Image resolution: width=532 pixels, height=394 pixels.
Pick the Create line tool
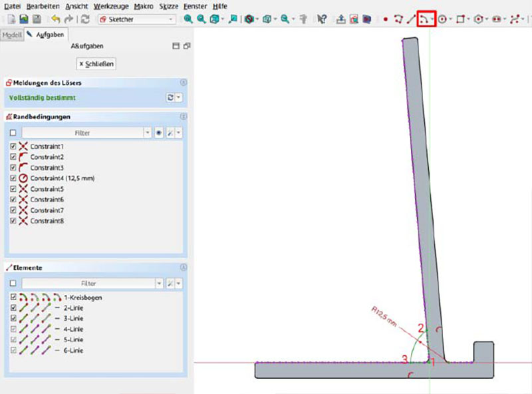click(x=410, y=19)
